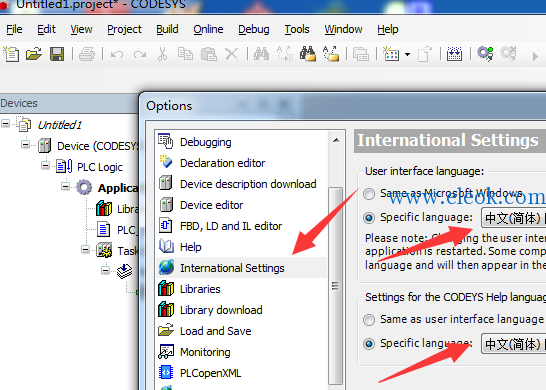Open the Project menu
This screenshot has width=546, height=390.
(124, 29)
